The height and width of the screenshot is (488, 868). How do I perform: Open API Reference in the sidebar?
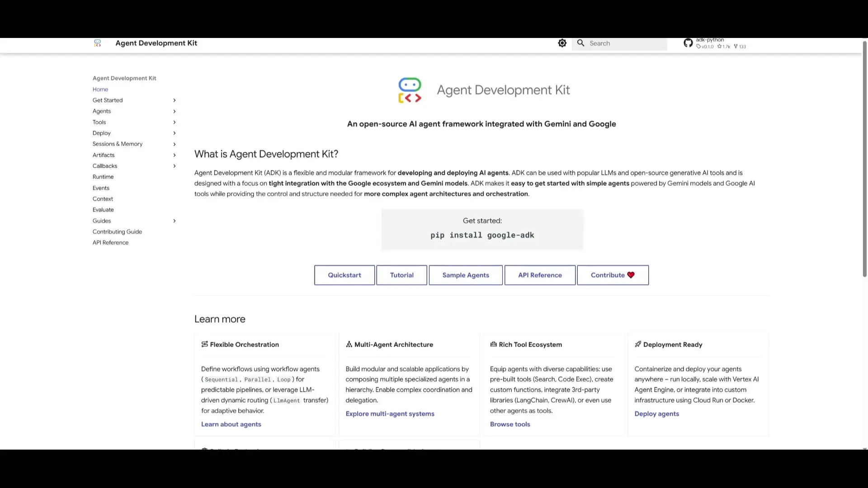[110, 243]
